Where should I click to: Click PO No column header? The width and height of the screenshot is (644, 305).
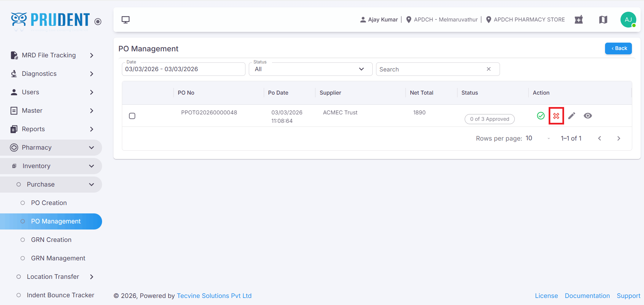coord(186,93)
